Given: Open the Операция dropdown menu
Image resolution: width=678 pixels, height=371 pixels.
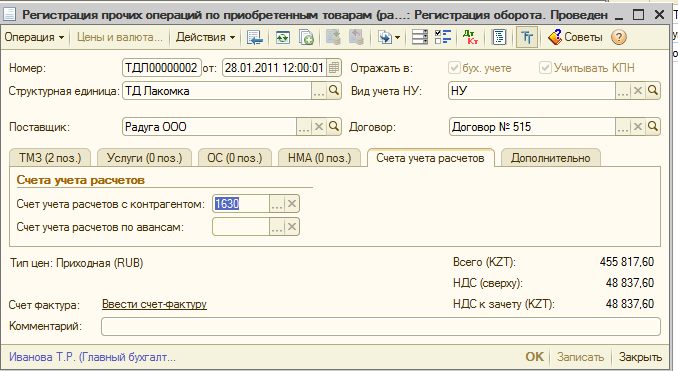Looking at the screenshot, I should point(34,37).
